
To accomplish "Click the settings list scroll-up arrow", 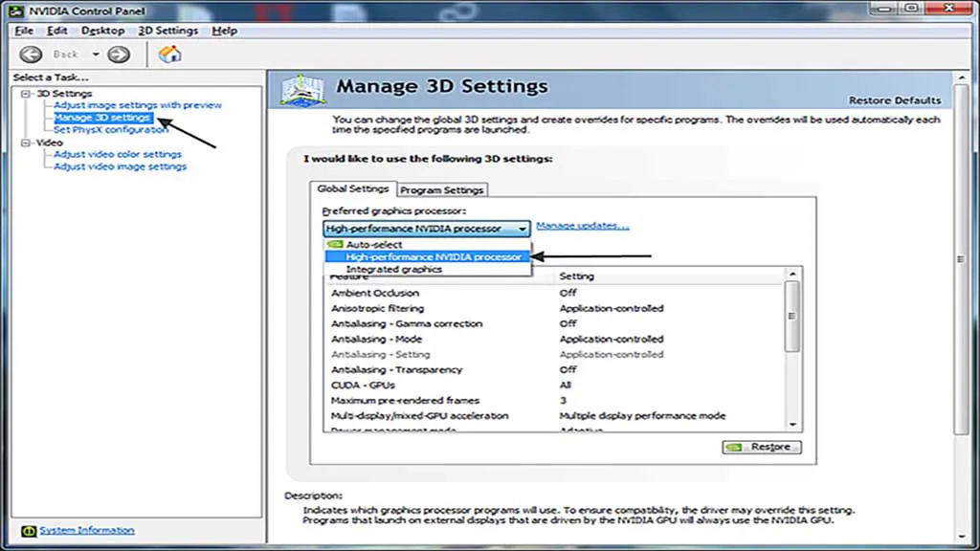I will coord(792,274).
